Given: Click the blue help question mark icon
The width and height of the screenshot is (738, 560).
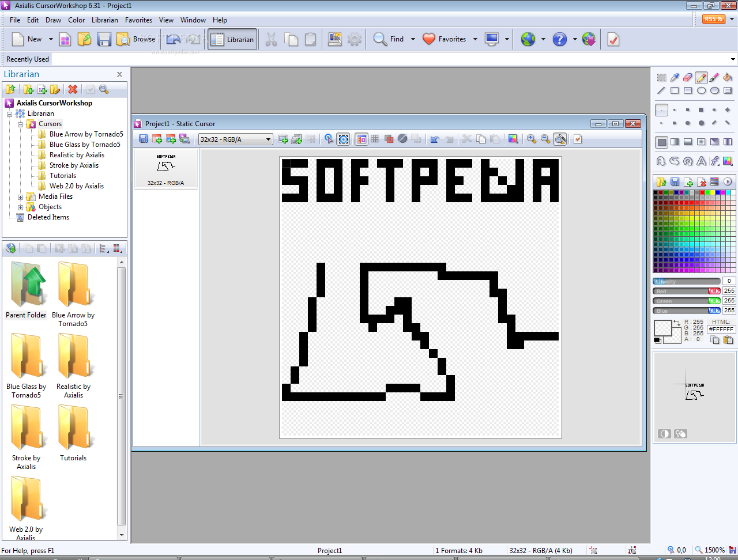Looking at the screenshot, I should [x=560, y=39].
